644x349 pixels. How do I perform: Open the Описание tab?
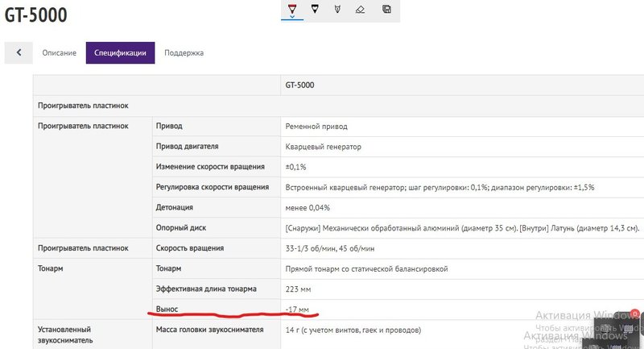pyautogui.click(x=59, y=53)
